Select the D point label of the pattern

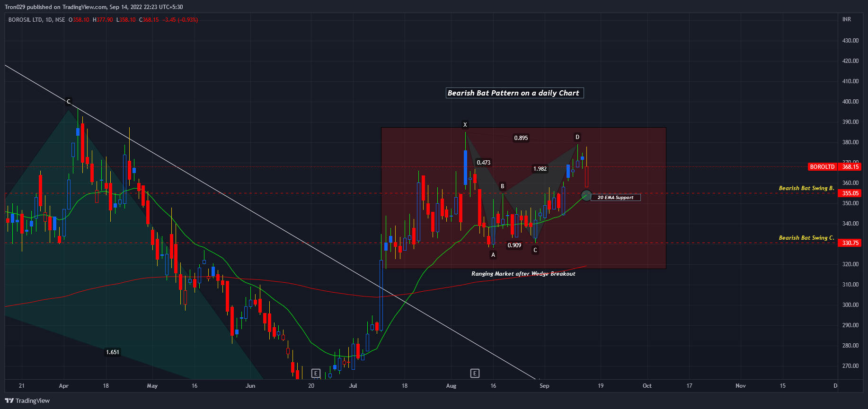pos(577,137)
